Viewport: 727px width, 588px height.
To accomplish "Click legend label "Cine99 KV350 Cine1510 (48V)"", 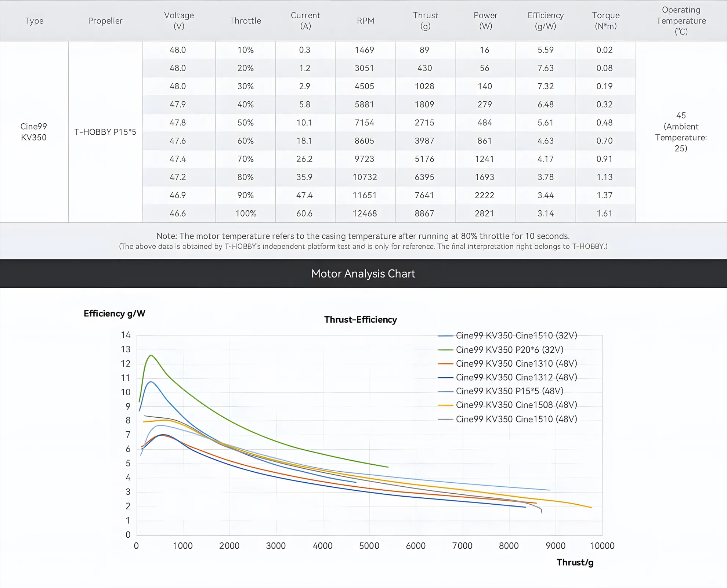I will pyautogui.click(x=517, y=419).
